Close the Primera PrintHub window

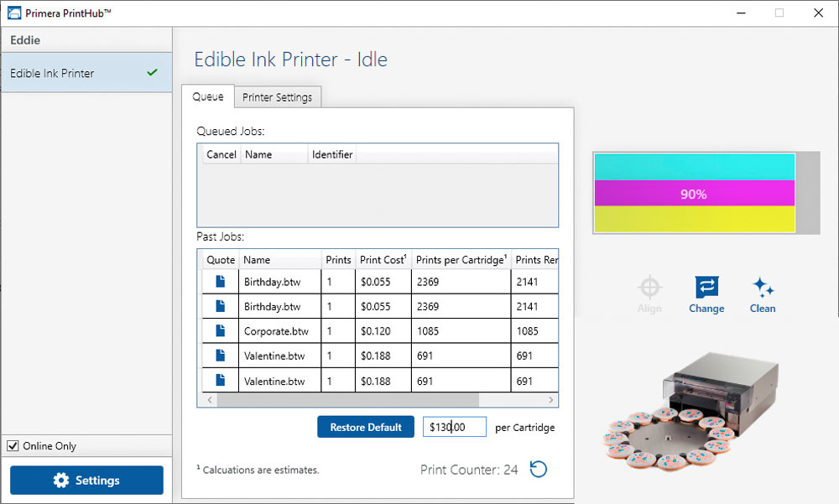(818, 13)
